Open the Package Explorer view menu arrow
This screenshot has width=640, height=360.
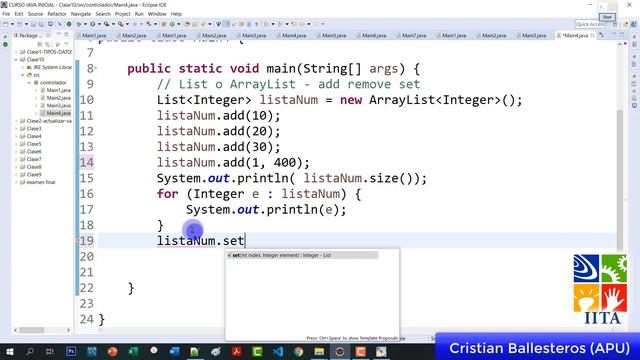click(x=66, y=43)
